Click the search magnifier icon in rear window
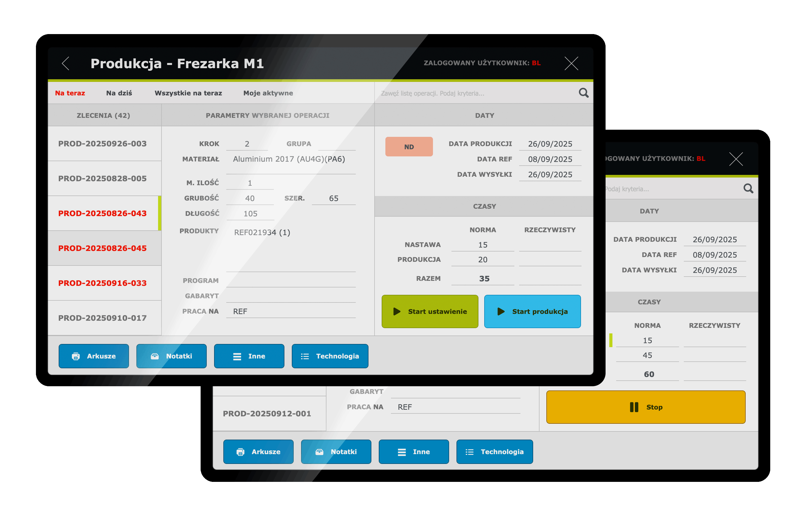The width and height of the screenshot is (812, 531). point(748,188)
